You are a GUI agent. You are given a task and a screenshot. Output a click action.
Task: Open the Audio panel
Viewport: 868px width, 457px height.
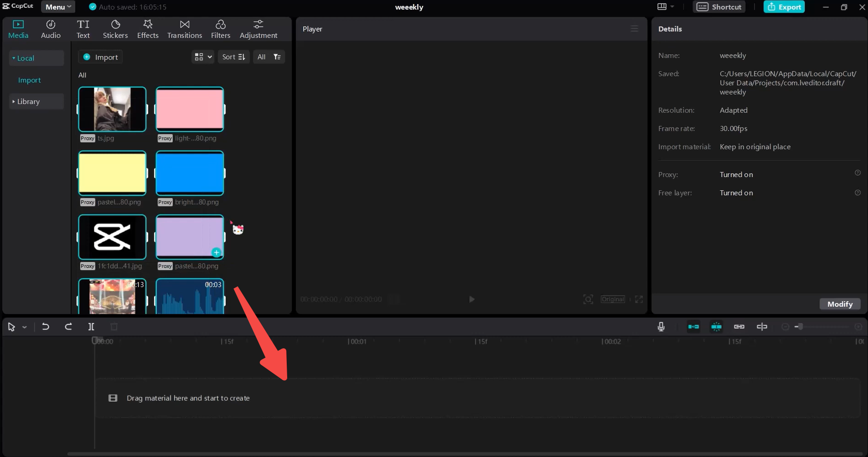pyautogui.click(x=50, y=29)
